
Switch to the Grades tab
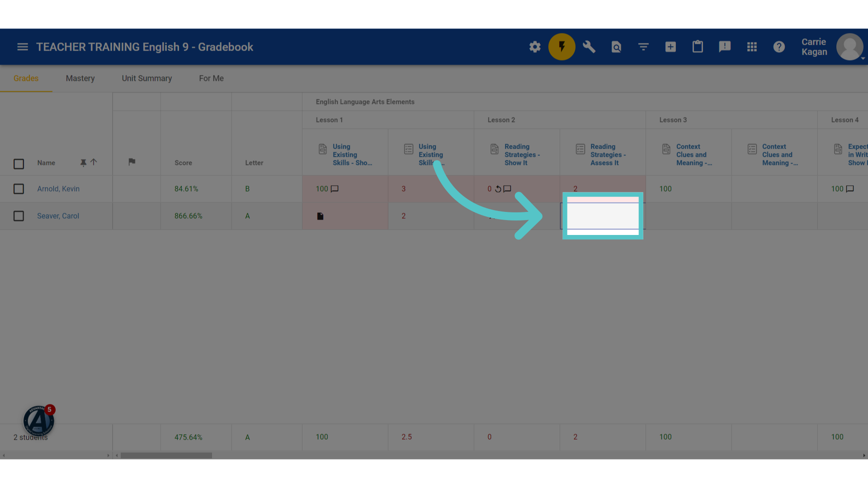point(26,78)
